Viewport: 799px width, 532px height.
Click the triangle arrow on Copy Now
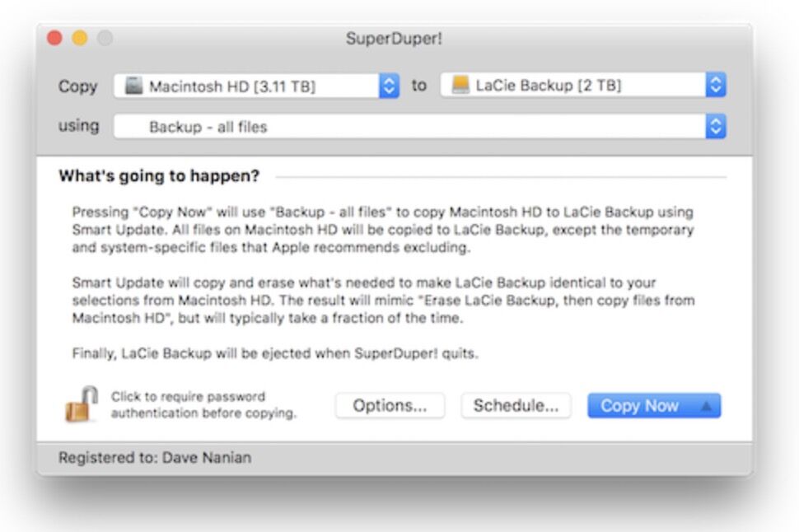tap(706, 405)
